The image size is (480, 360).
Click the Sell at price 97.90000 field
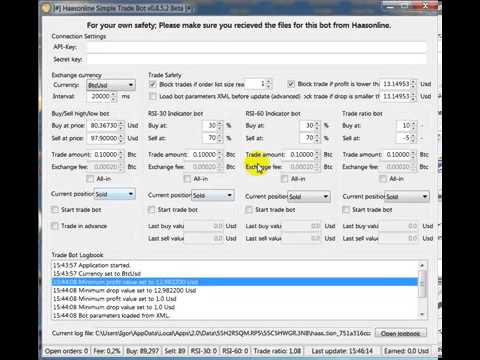click(106, 138)
